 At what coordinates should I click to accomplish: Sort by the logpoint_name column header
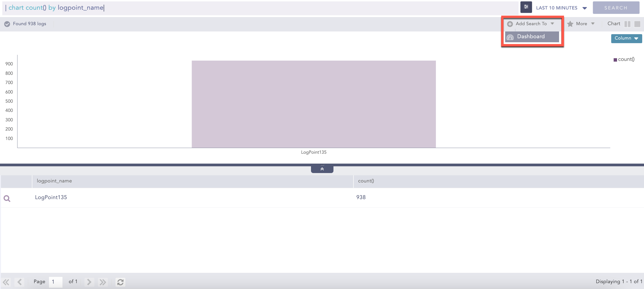pos(54,181)
